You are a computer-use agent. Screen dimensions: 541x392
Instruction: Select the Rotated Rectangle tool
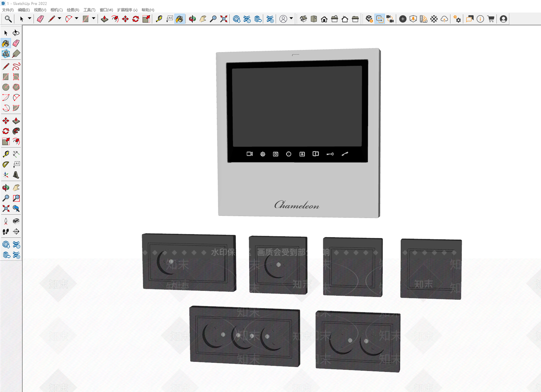click(16, 77)
